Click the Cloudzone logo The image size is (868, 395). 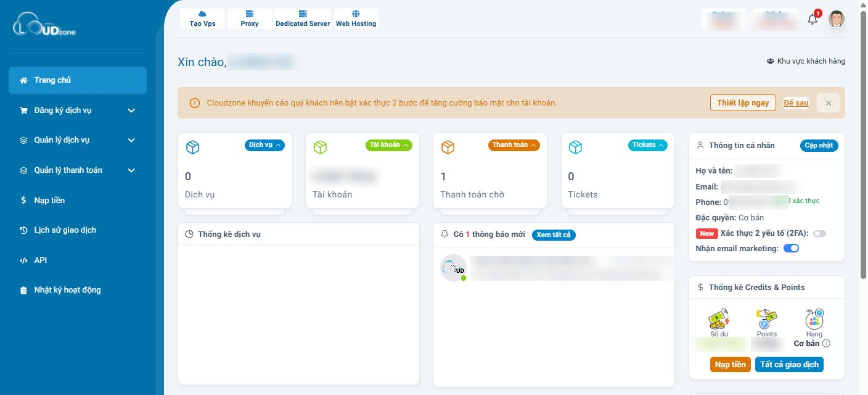(x=44, y=25)
